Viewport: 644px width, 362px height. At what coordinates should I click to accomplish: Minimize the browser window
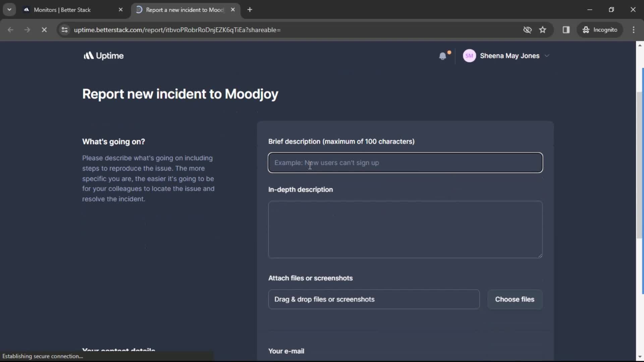[590, 9]
